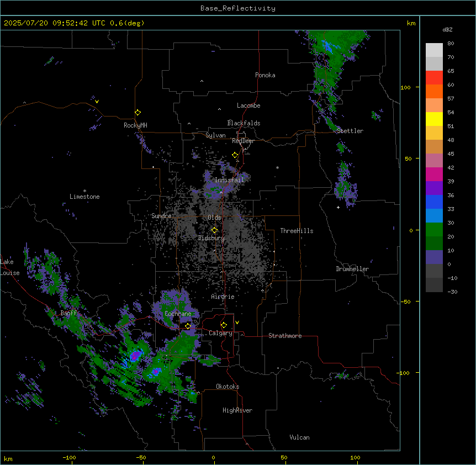Click the Base_Reflectivity title
The height and width of the screenshot is (465, 476).
point(238,8)
